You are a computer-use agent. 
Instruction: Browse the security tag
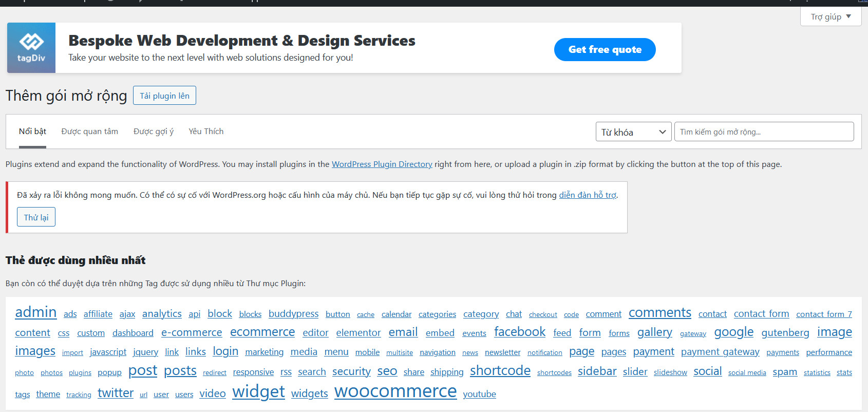[351, 371]
